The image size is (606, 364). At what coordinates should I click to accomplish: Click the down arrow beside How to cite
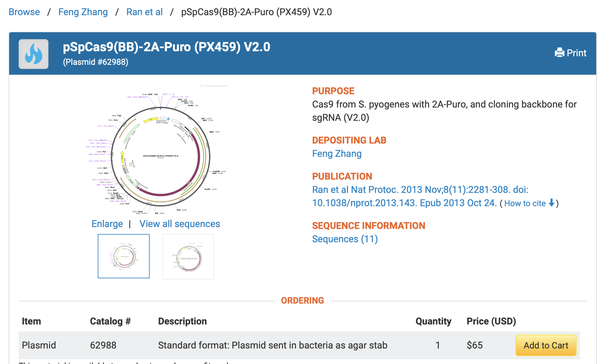[x=552, y=203]
